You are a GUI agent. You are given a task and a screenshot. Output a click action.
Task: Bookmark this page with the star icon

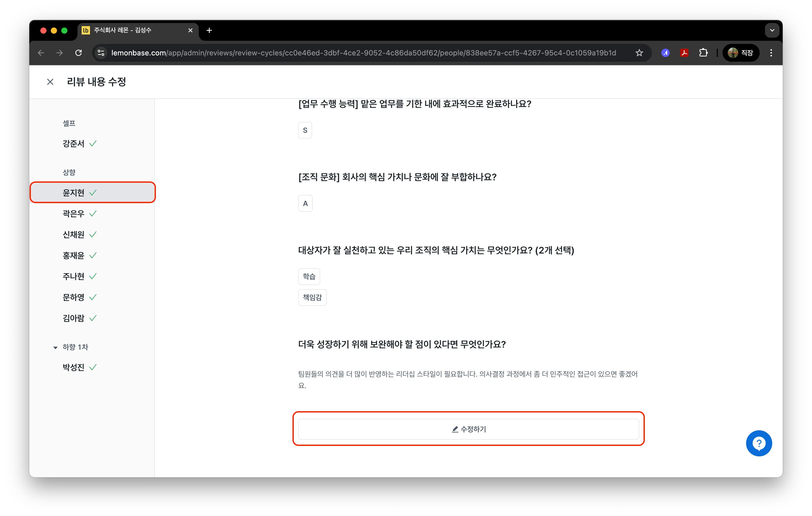[x=639, y=53]
